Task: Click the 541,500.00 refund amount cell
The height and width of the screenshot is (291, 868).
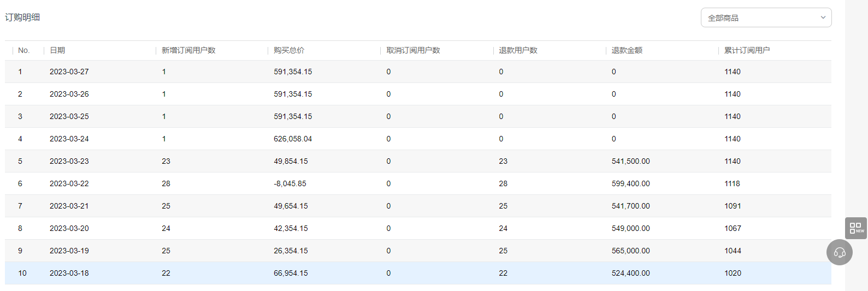Action: [631, 161]
